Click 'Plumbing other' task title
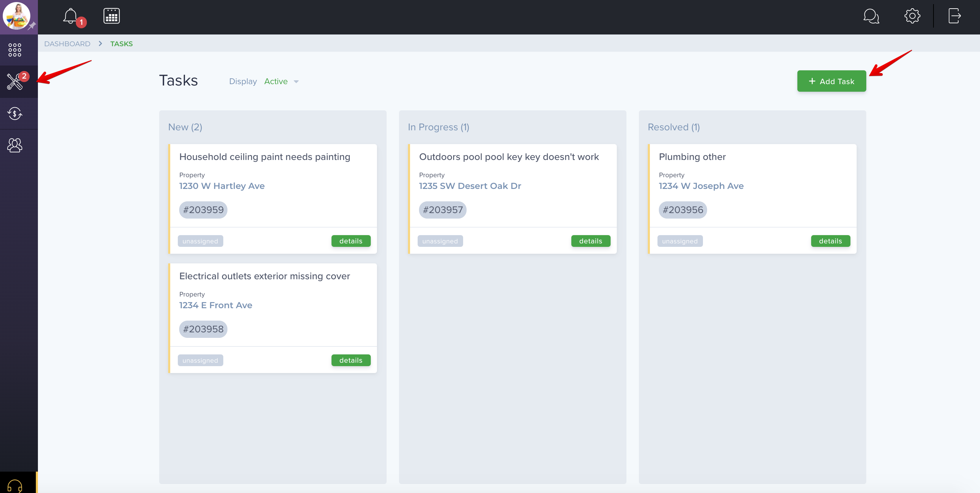This screenshot has height=493, width=980. tap(692, 157)
